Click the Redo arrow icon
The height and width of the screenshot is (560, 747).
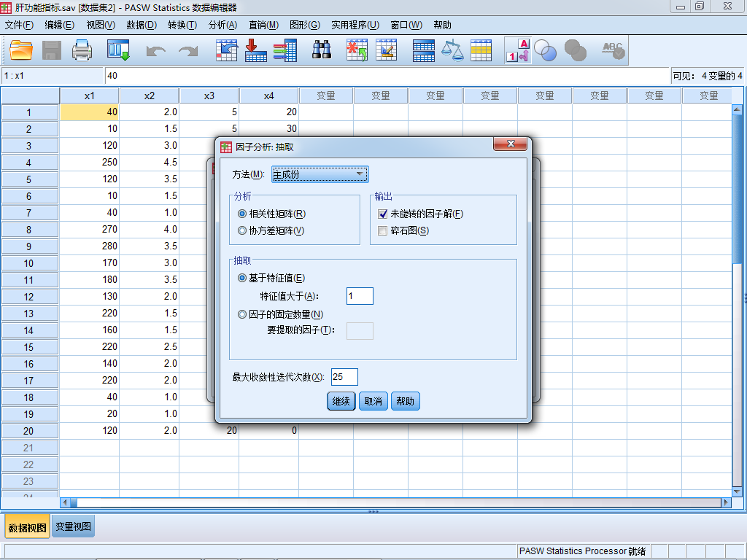(188, 51)
